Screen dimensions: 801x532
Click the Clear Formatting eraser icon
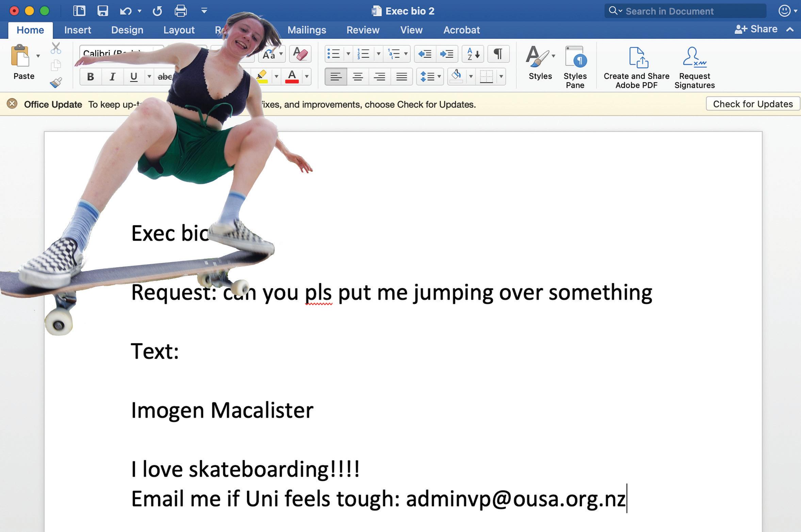(300, 54)
